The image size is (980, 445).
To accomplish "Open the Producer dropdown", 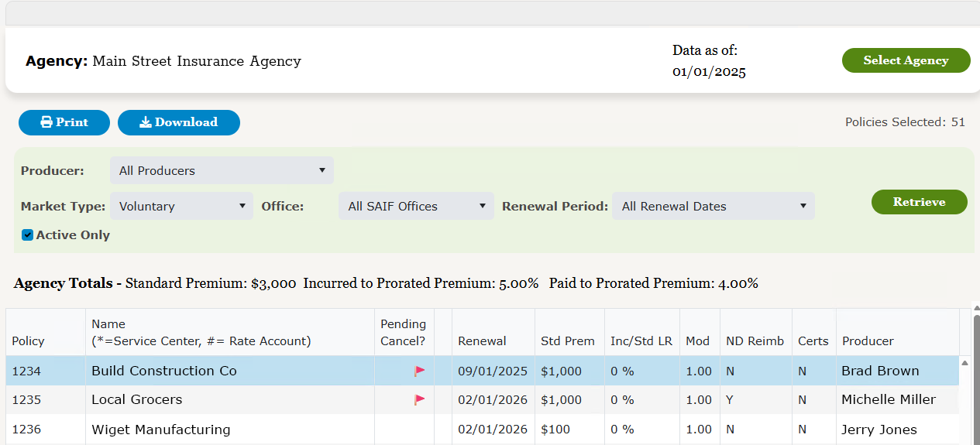I will 222,171.
